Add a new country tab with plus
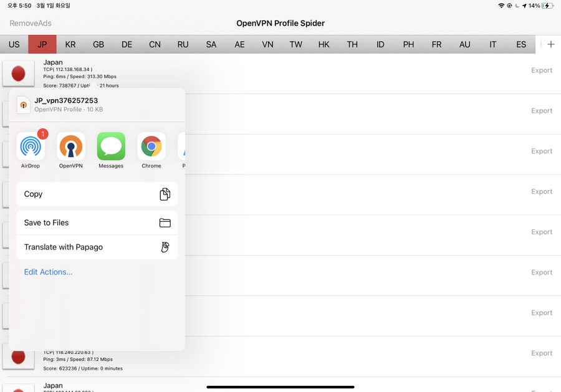The width and height of the screenshot is (561, 392). (551, 44)
